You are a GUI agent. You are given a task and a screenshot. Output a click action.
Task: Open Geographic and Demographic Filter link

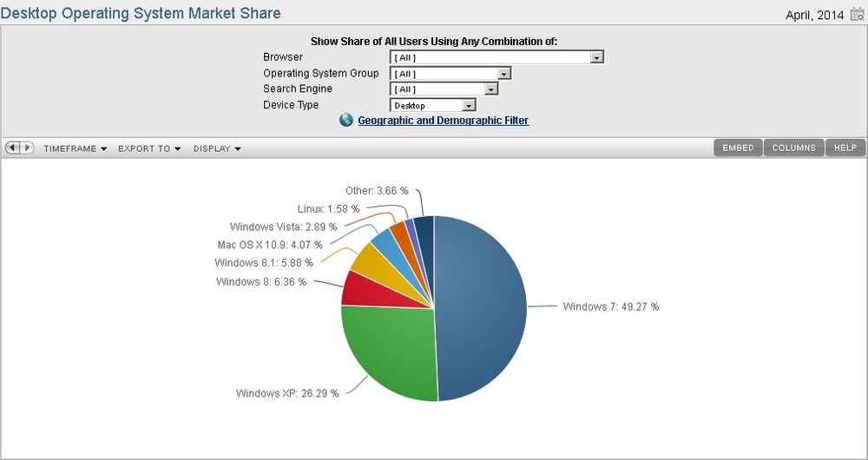(444, 120)
